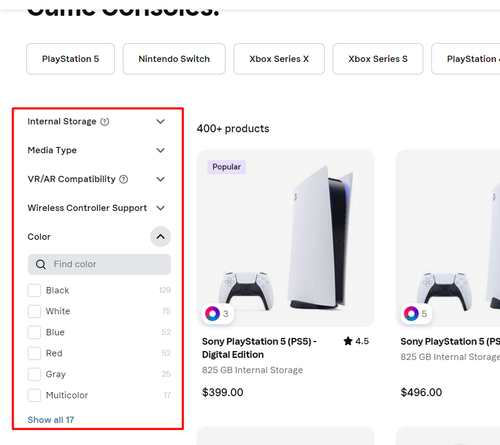This screenshot has width=500, height=445.
Task: Check the Red color checkbox
Action: tap(34, 353)
